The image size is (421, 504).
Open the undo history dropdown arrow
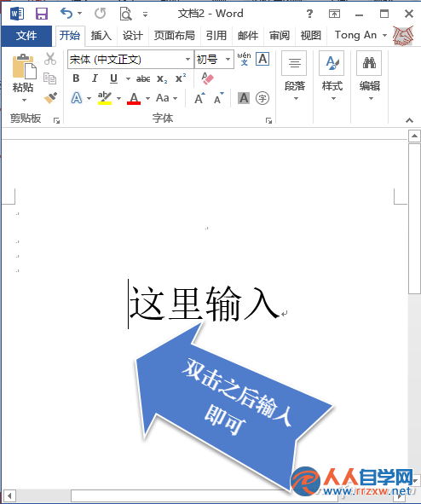point(79,14)
